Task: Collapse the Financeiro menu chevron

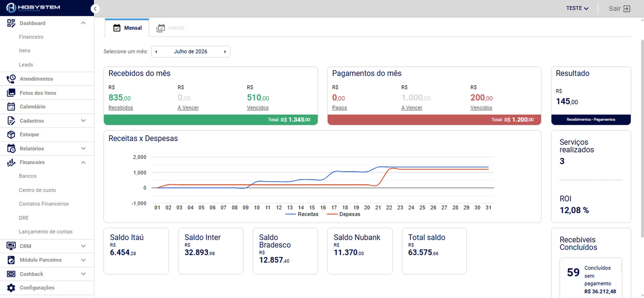Action: click(83, 162)
